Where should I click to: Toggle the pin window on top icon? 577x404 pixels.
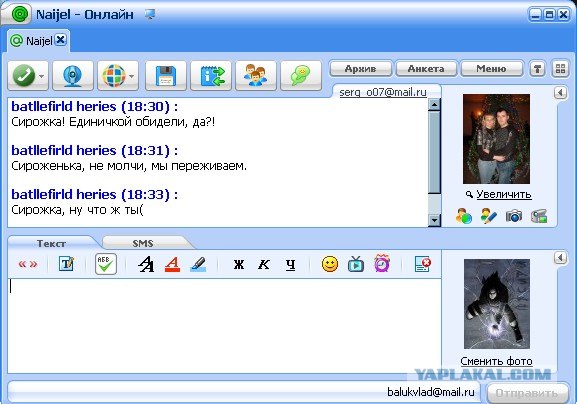(537, 69)
